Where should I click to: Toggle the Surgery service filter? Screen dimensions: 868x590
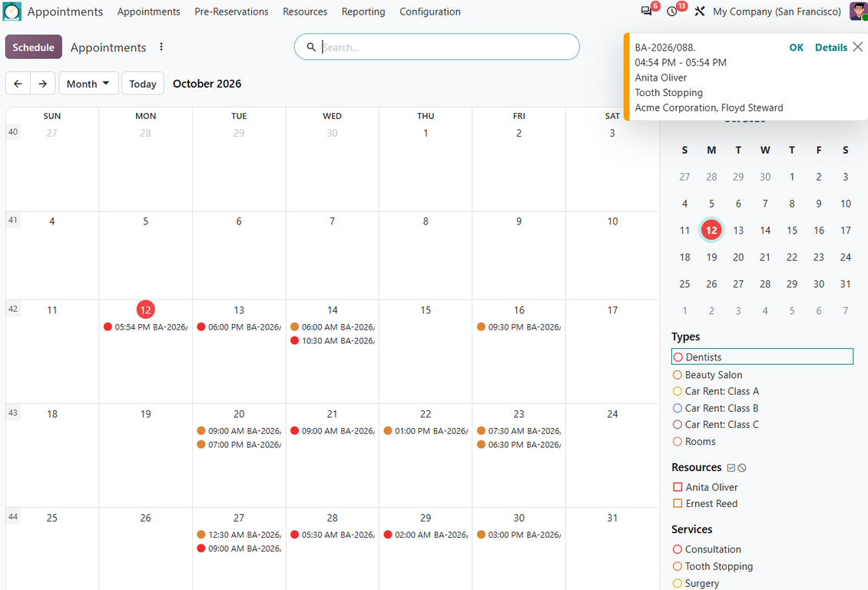[x=696, y=583]
